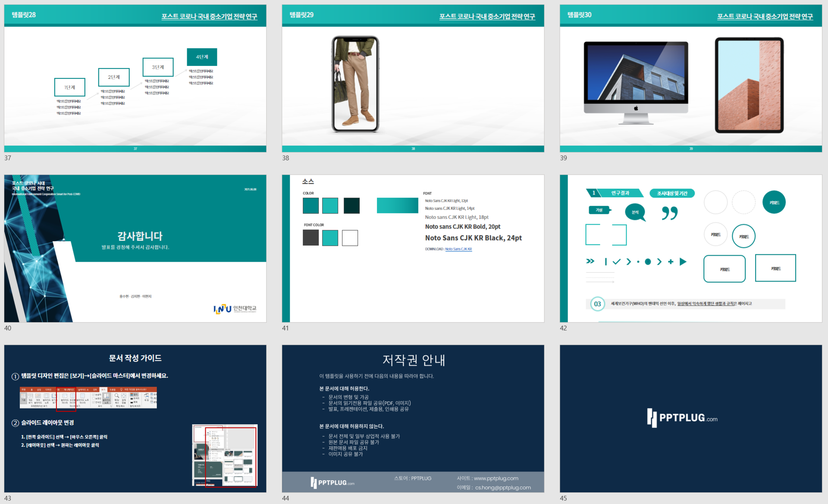Image resolution: width=828 pixels, height=504 pixels.
Task: Click the PPTPLUG logo on slide 45
Action: pos(682,418)
